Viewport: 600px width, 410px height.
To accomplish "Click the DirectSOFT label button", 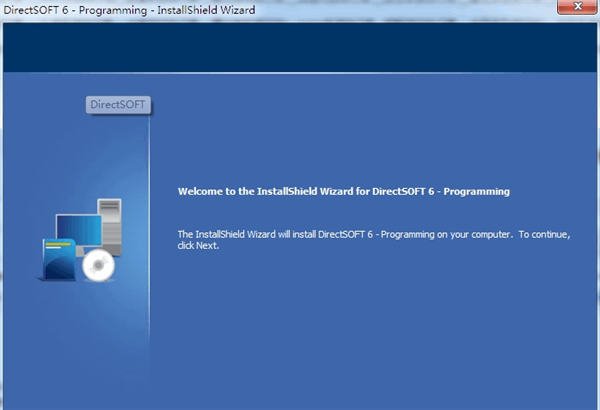I will (118, 105).
